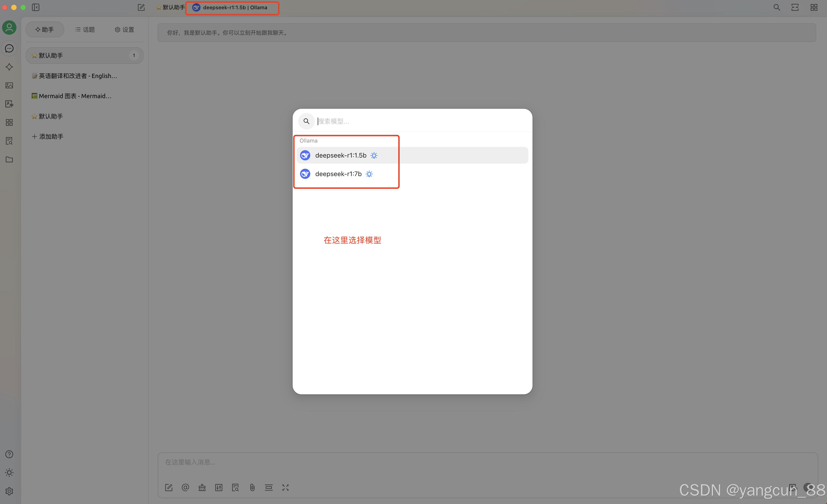Click 添加助手 to add an assistant
The image size is (827, 504).
pos(47,136)
